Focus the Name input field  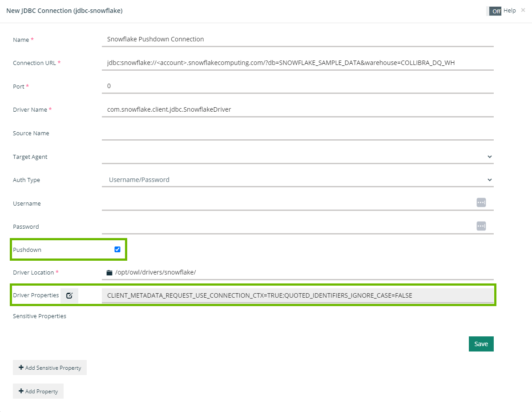click(x=298, y=39)
